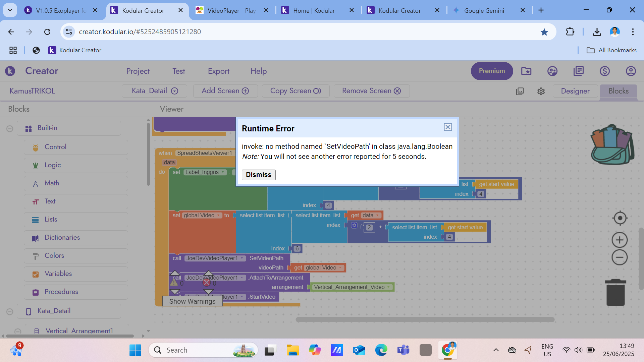Click the mutator gear on the addition block
The image size is (644, 362).
click(x=354, y=225)
